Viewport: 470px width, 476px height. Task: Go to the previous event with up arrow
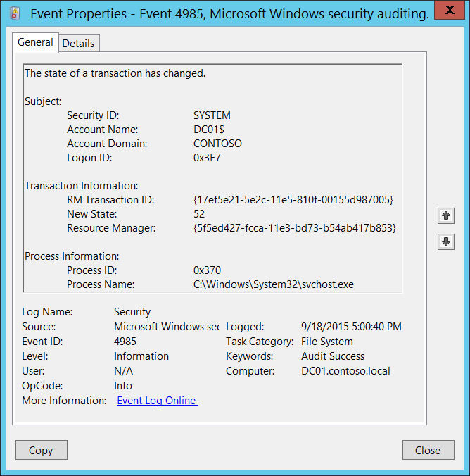point(446,215)
